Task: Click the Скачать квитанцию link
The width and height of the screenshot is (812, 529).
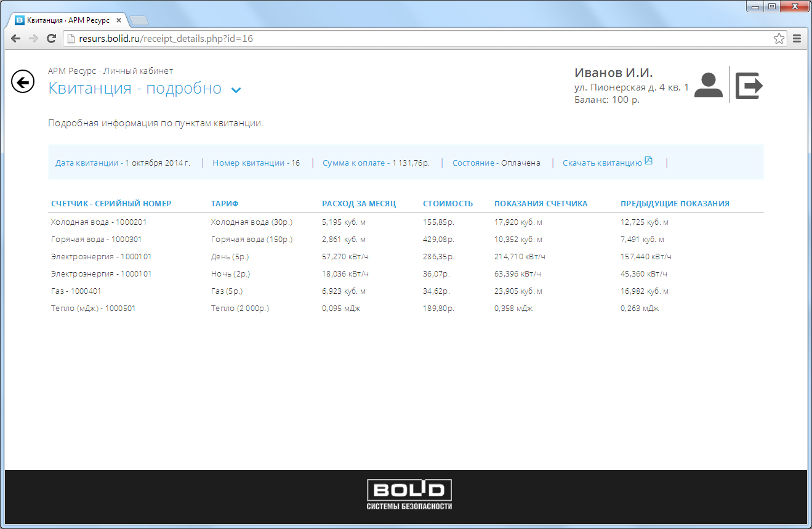Action: [x=602, y=163]
